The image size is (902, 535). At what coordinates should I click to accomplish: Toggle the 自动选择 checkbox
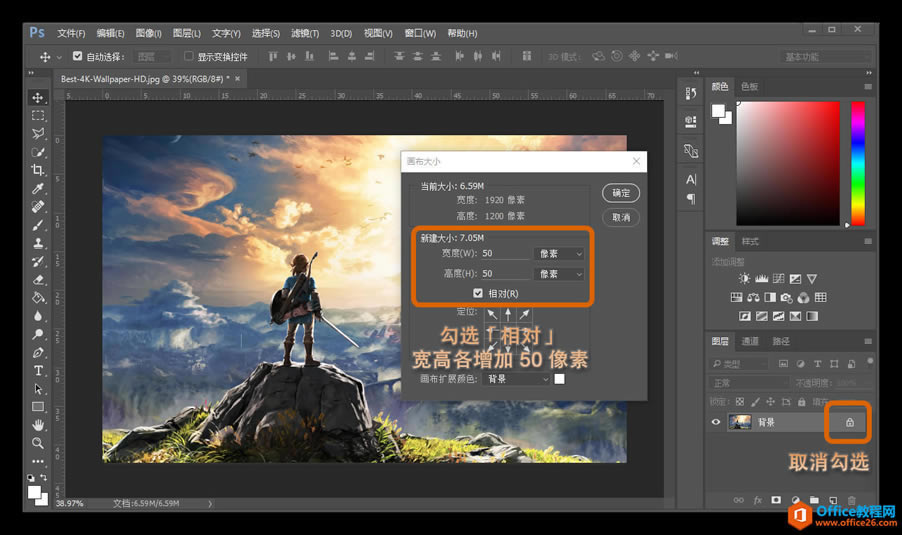[x=78, y=56]
